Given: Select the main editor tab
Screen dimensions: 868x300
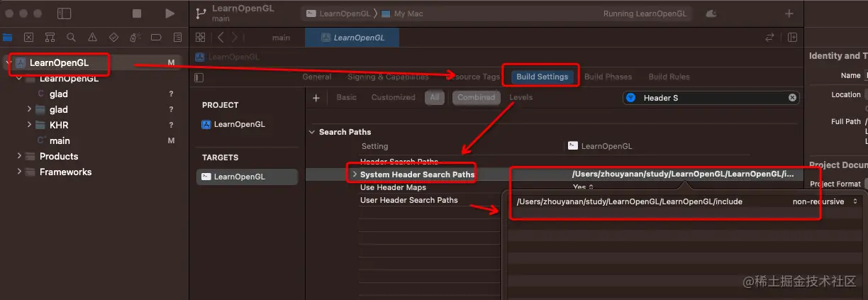Looking at the screenshot, I should (281, 38).
